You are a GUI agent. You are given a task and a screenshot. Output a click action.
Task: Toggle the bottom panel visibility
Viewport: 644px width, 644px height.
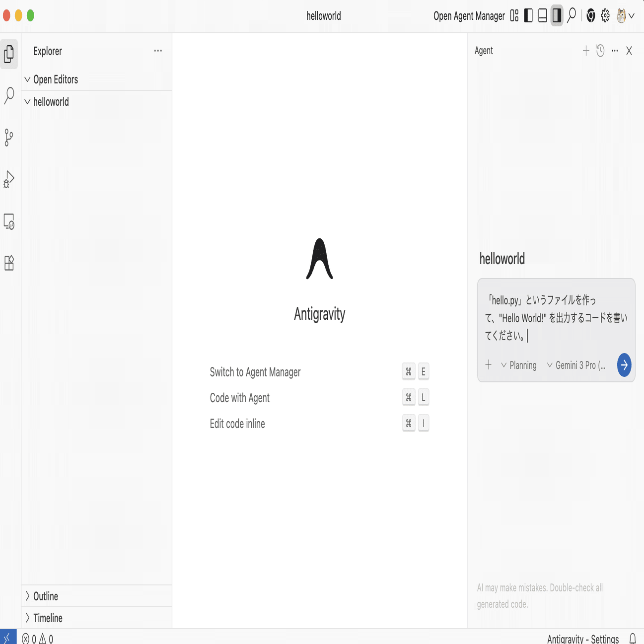tap(543, 16)
